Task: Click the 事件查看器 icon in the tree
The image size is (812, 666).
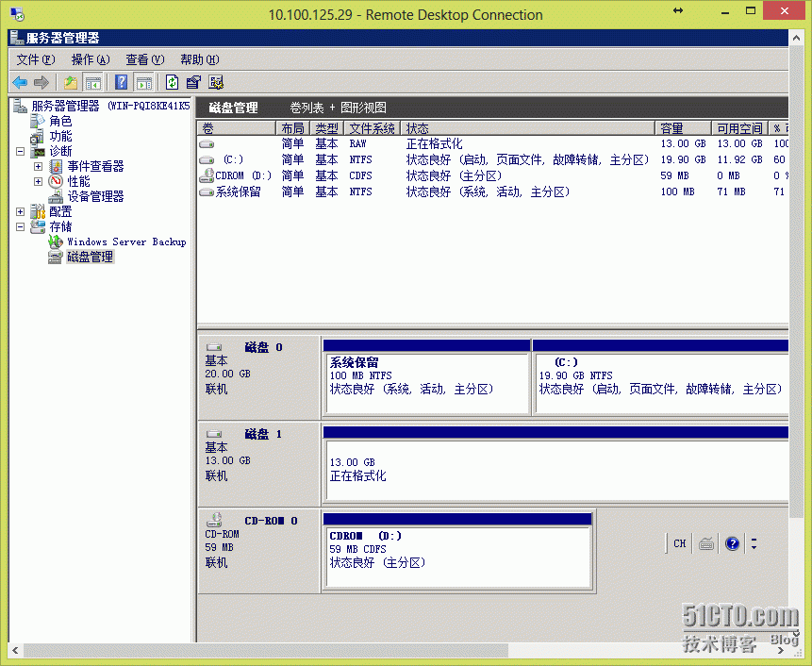Action: pyautogui.click(x=56, y=167)
